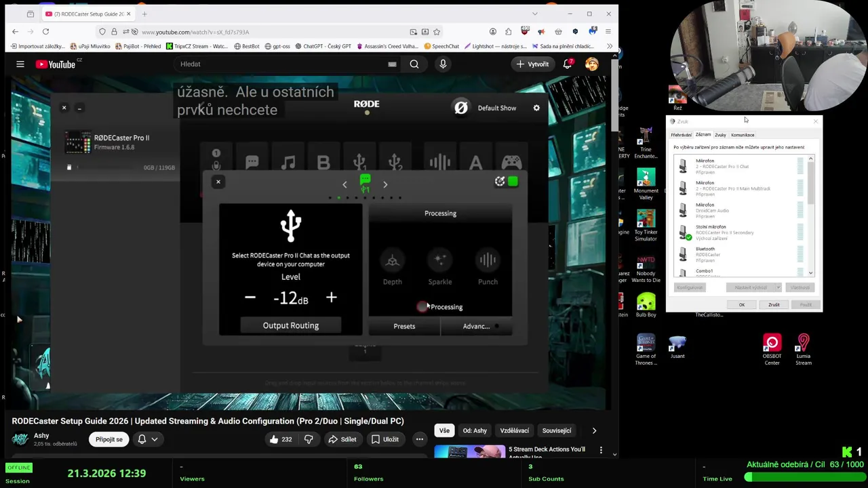The width and height of the screenshot is (868, 488).
Task: Open the YouTube hamburger guide menu
Action: coord(20,64)
